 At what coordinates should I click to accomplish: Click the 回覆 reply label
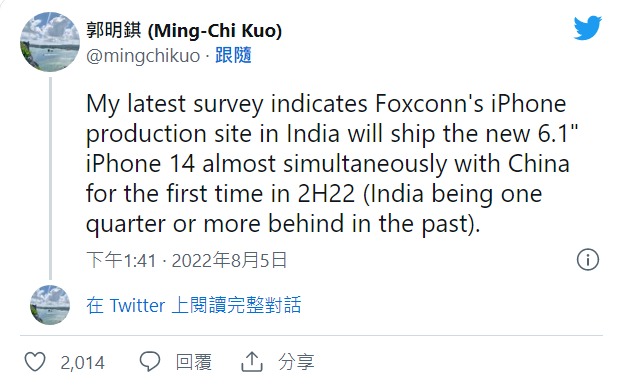[x=194, y=362]
